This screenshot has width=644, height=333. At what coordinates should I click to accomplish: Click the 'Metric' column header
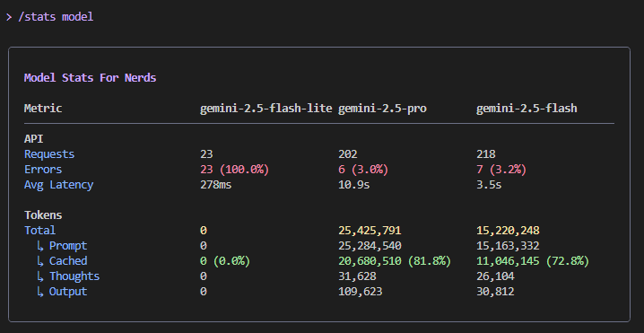pos(43,108)
